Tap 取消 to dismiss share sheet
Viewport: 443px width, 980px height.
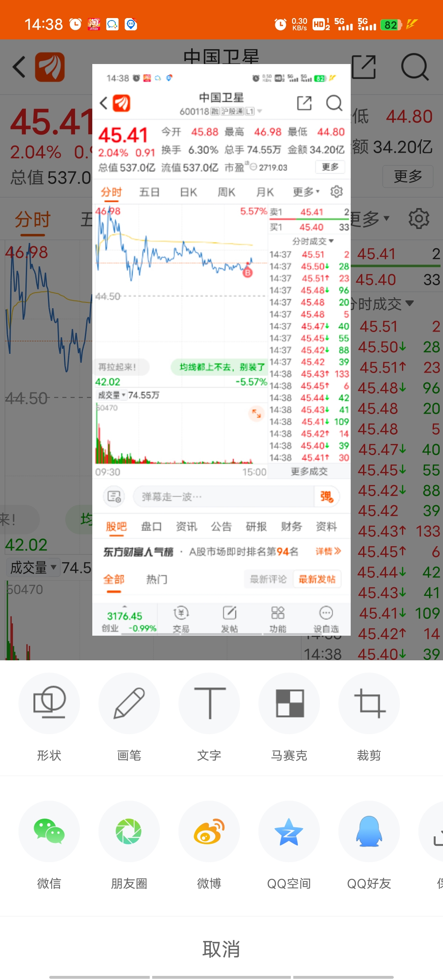[x=221, y=949]
